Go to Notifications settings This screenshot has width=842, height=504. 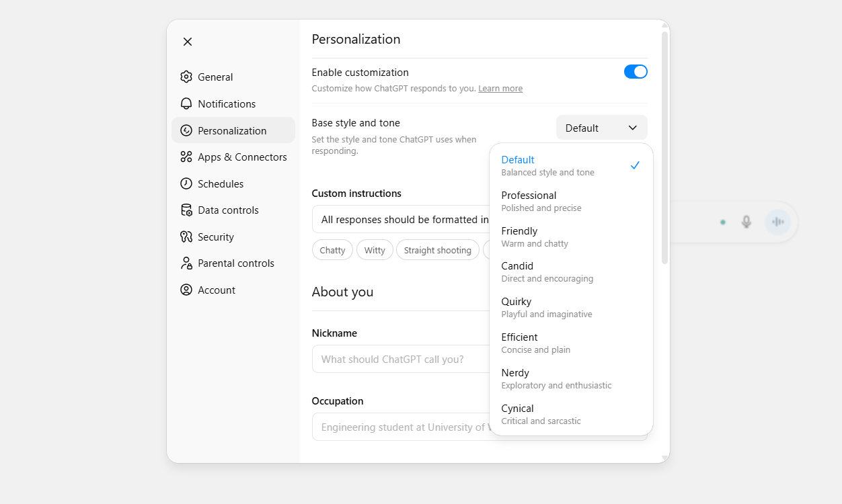pos(233,103)
